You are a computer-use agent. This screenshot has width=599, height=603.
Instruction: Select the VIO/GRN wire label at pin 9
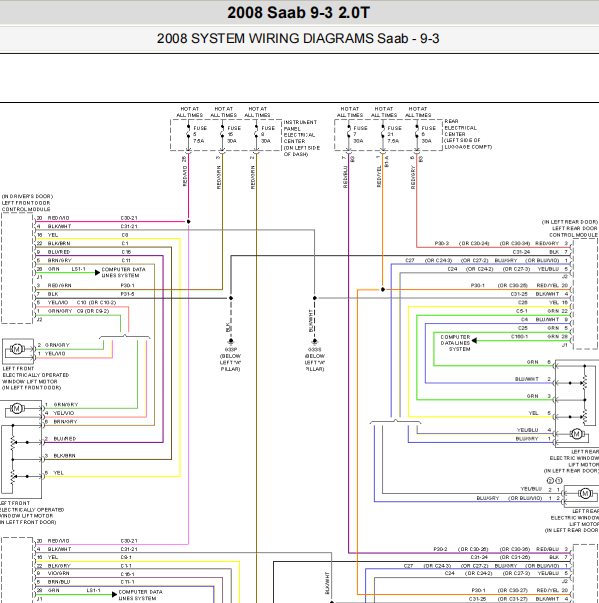tap(58, 573)
